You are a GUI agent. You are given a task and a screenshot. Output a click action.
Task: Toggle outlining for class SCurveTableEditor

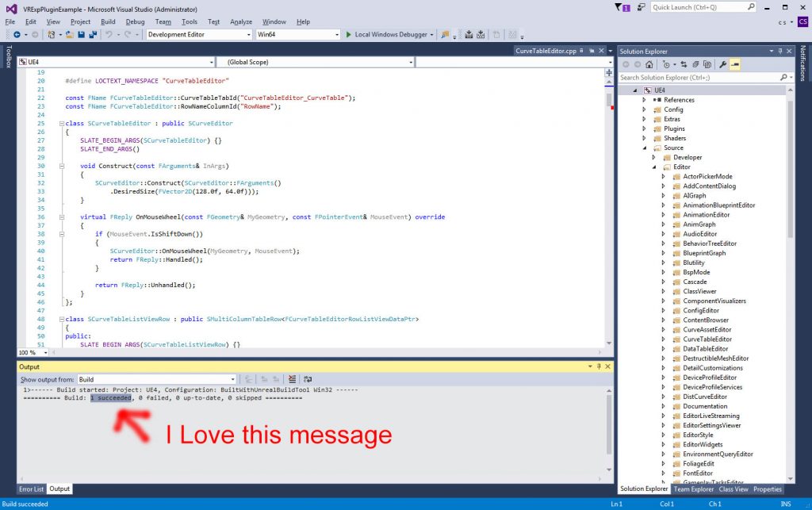tap(62, 124)
